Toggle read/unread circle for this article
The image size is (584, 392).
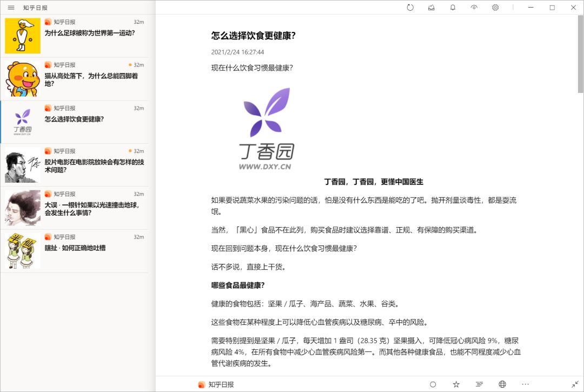[433, 384]
